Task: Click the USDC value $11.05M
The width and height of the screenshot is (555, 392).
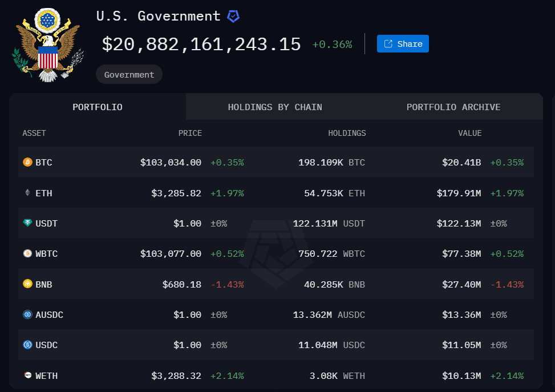Action: tap(461, 345)
